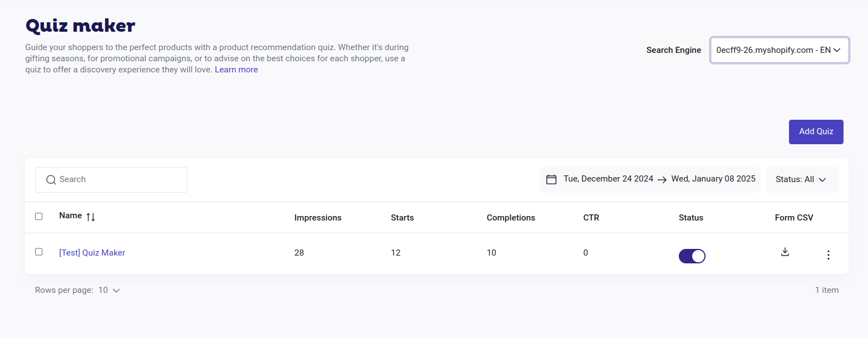Tick the select-all checkbox in the table header

click(39, 216)
